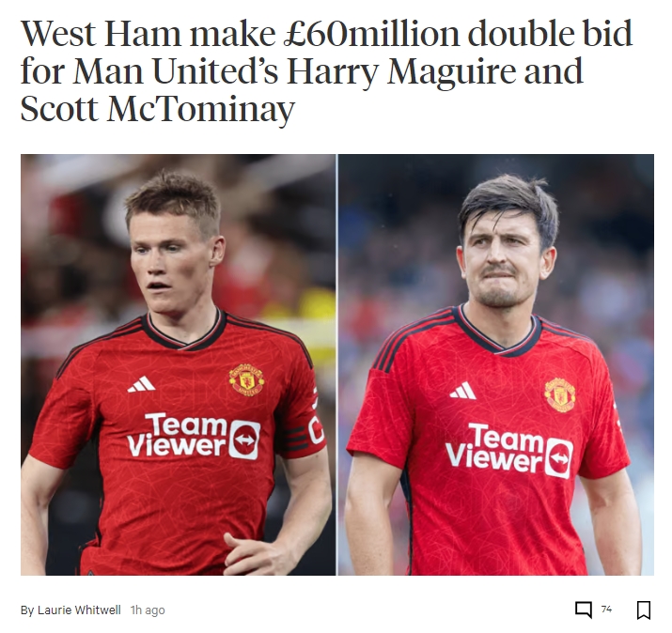Open photo of dark-haired bearded player
Image resolution: width=672 pixels, height=633 pixels.
click(x=496, y=364)
